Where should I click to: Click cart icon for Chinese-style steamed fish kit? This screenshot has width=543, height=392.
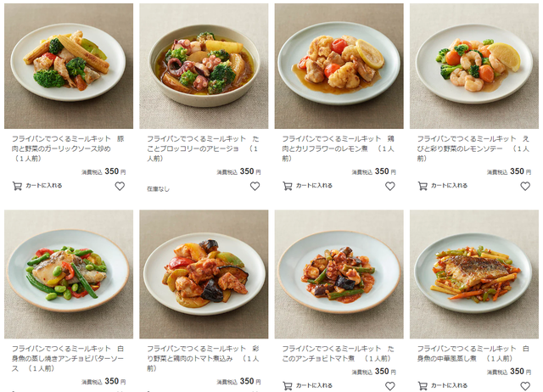[423, 386]
